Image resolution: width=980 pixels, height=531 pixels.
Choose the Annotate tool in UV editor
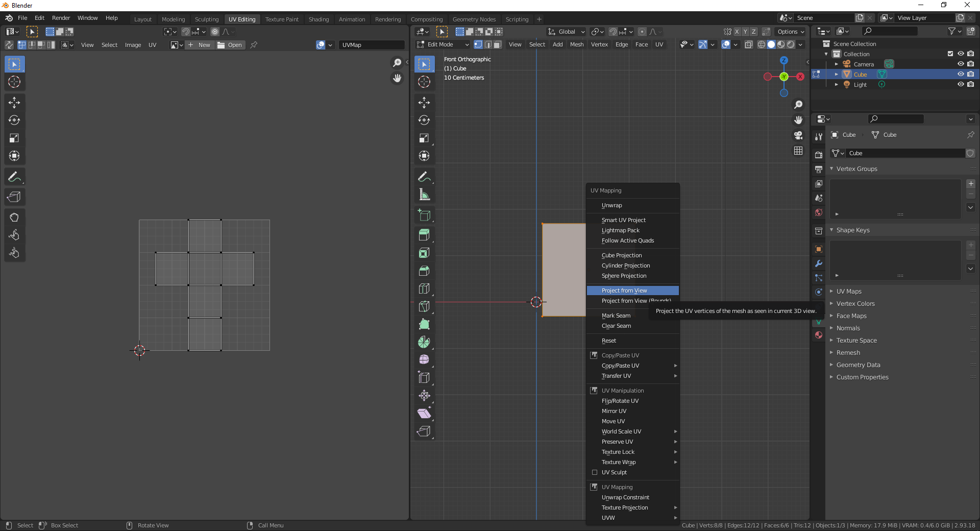tap(14, 177)
